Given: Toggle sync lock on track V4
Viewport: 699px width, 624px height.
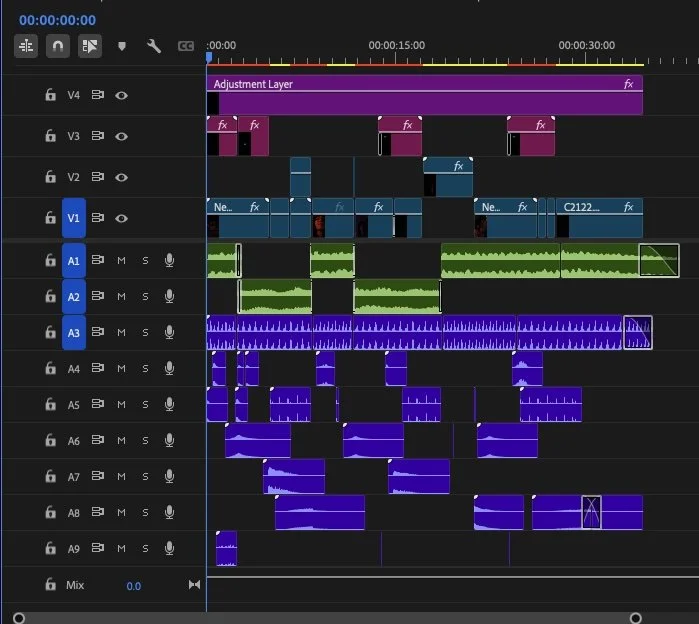Looking at the screenshot, I should [x=98, y=95].
